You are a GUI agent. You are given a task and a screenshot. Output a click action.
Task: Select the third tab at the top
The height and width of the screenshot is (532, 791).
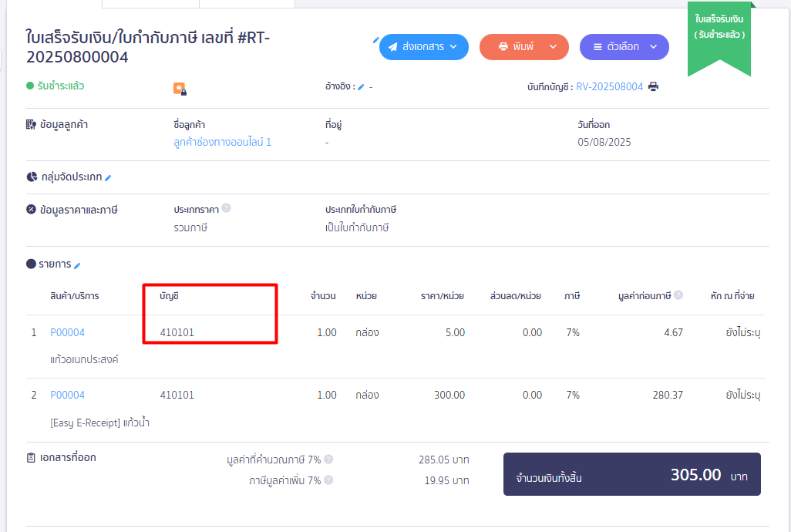247,4
